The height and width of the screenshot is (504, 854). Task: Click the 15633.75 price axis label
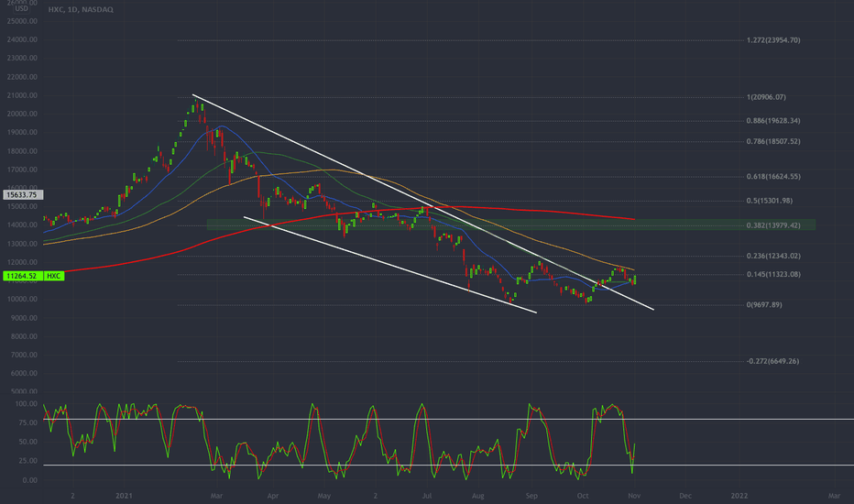[x=20, y=194]
